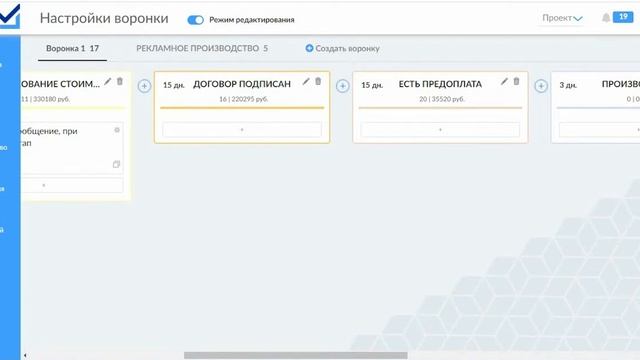Add stage after ЕСТЬ ПРЕДОПЛАТА
640x360 pixels.
tap(541, 86)
